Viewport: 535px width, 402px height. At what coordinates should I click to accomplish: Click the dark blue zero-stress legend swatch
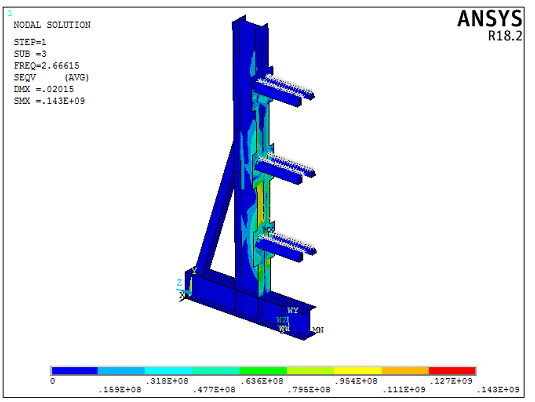tap(75, 371)
